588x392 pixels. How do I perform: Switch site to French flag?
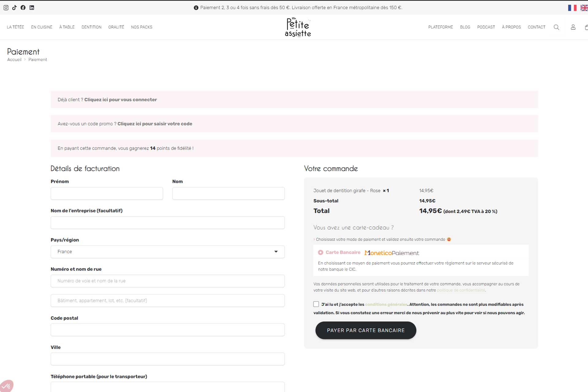(x=572, y=8)
